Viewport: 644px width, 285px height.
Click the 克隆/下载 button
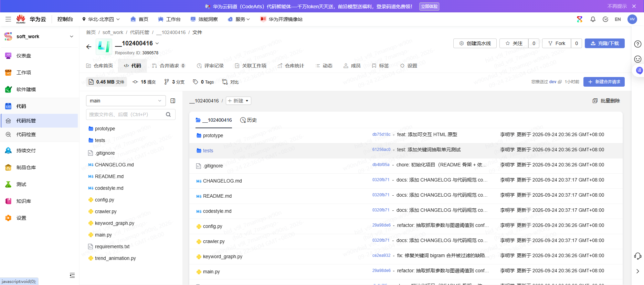click(x=605, y=43)
